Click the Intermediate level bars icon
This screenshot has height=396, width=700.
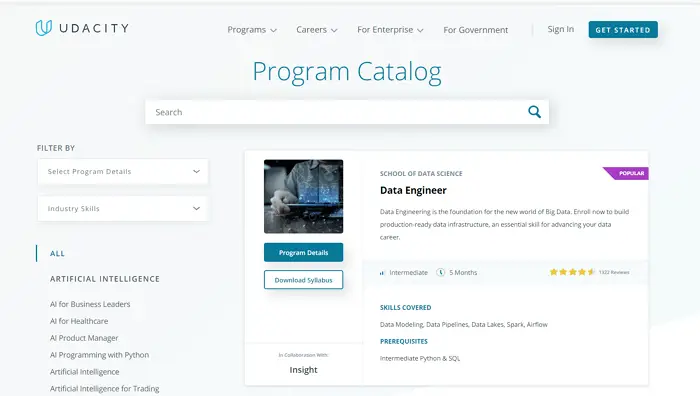coord(382,273)
